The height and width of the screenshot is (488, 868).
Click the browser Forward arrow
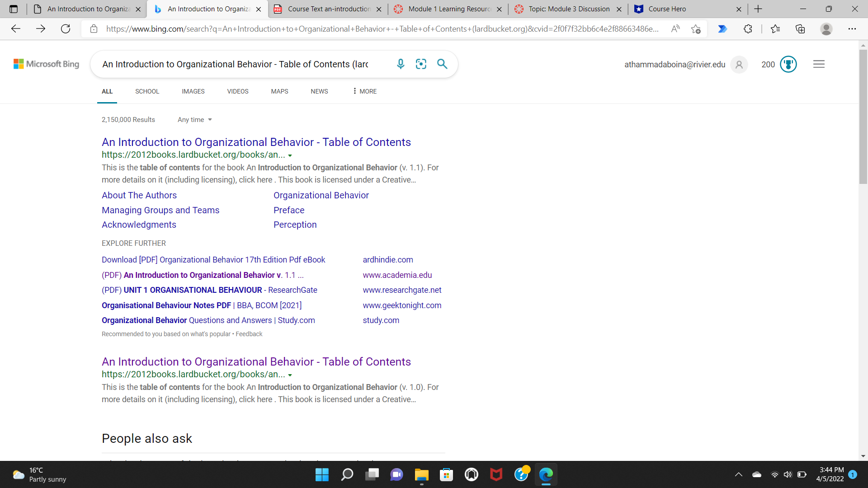pyautogui.click(x=41, y=29)
